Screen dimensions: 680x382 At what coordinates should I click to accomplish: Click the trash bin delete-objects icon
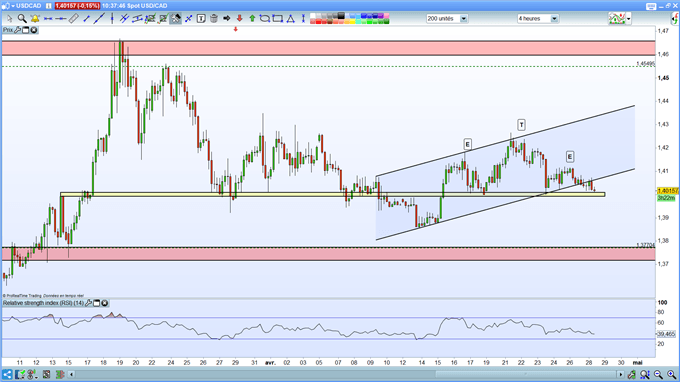pos(214,18)
